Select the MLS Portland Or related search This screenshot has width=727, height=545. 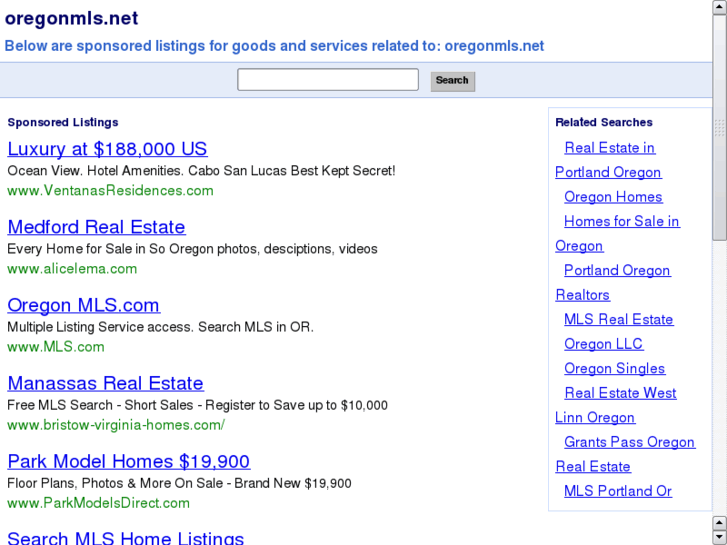click(618, 491)
